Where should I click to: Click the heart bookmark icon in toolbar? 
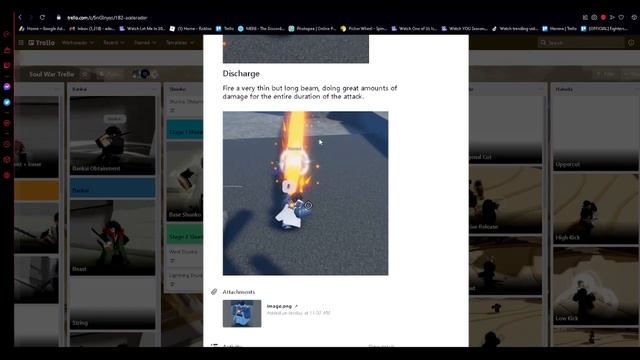[621, 18]
